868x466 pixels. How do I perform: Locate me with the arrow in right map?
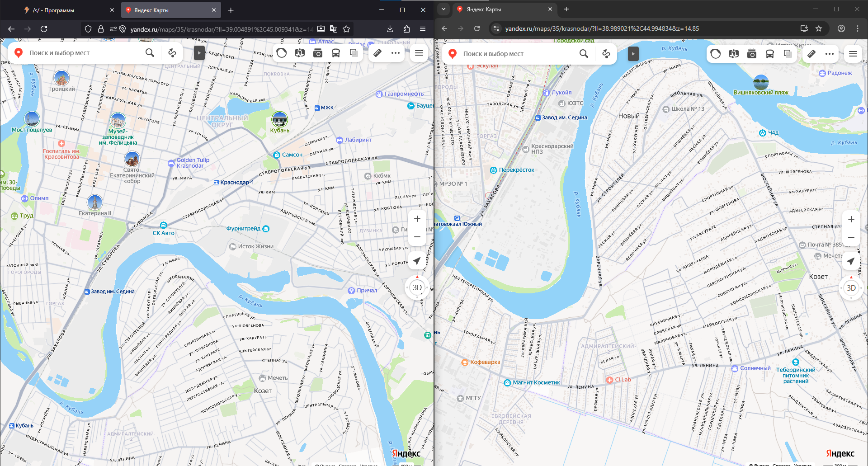[851, 261]
